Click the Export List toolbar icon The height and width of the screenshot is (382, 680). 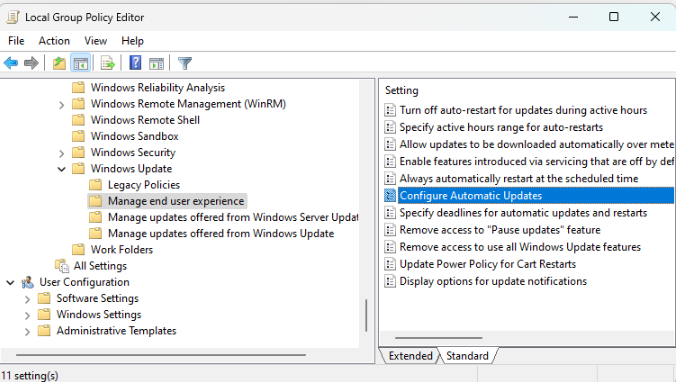tap(108, 63)
